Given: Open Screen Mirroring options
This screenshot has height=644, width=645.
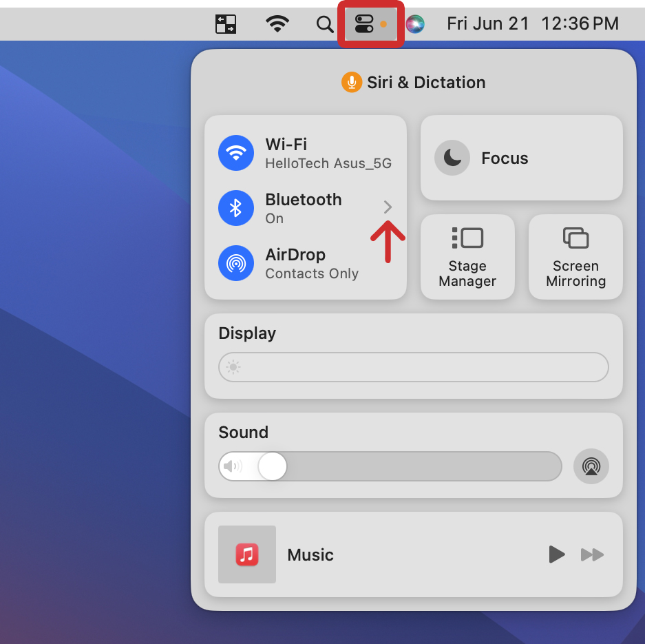Looking at the screenshot, I should [575, 256].
